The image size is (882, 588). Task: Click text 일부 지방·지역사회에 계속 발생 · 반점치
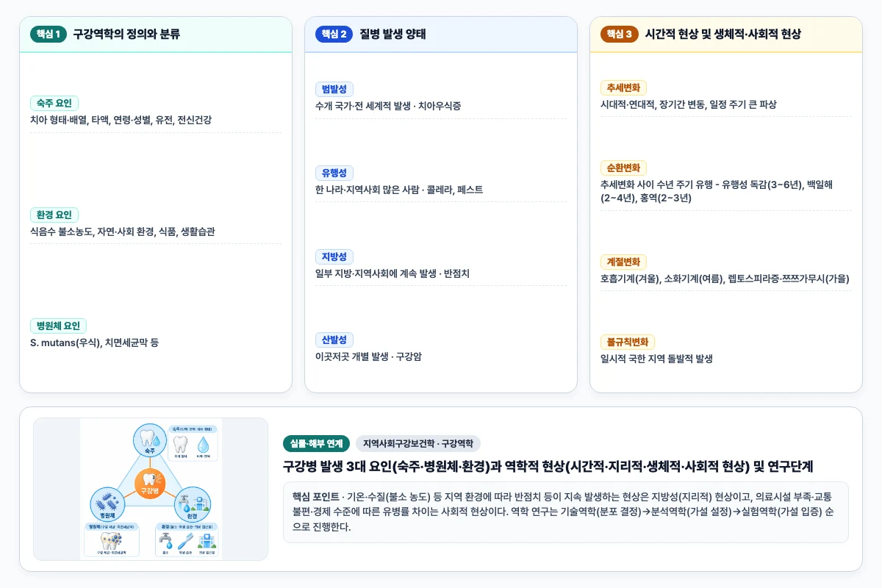coord(392,273)
